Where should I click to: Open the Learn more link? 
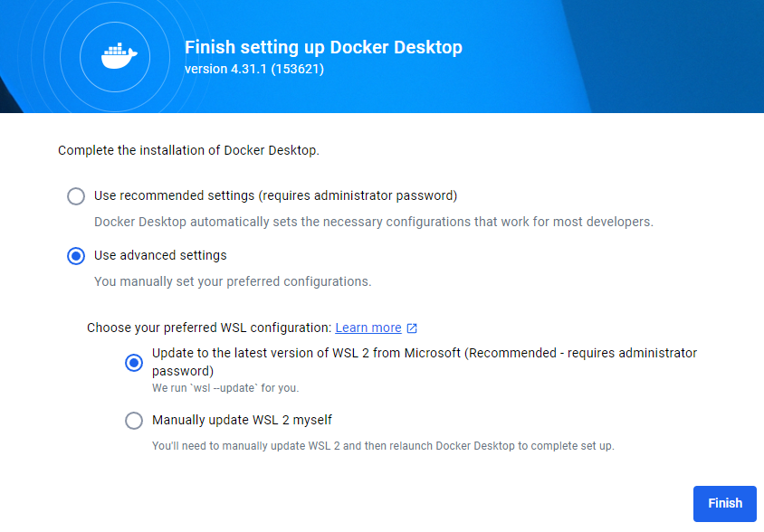(x=368, y=328)
